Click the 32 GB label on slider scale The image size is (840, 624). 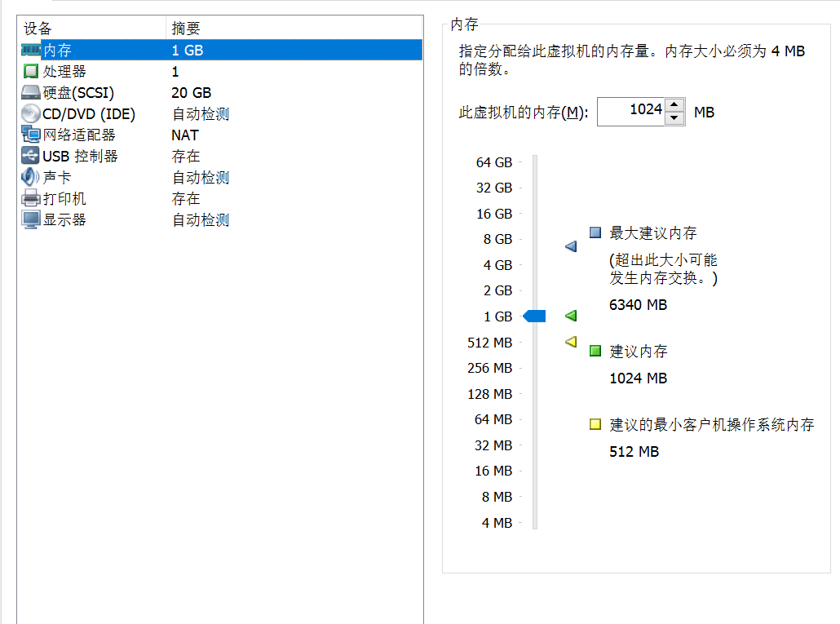point(494,188)
